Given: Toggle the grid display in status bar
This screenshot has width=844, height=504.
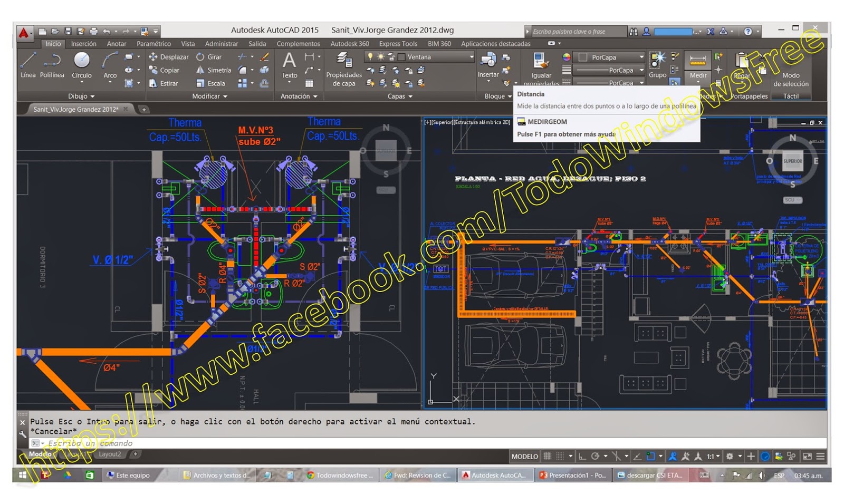Looking at the screenshot, I should point(548,457).
